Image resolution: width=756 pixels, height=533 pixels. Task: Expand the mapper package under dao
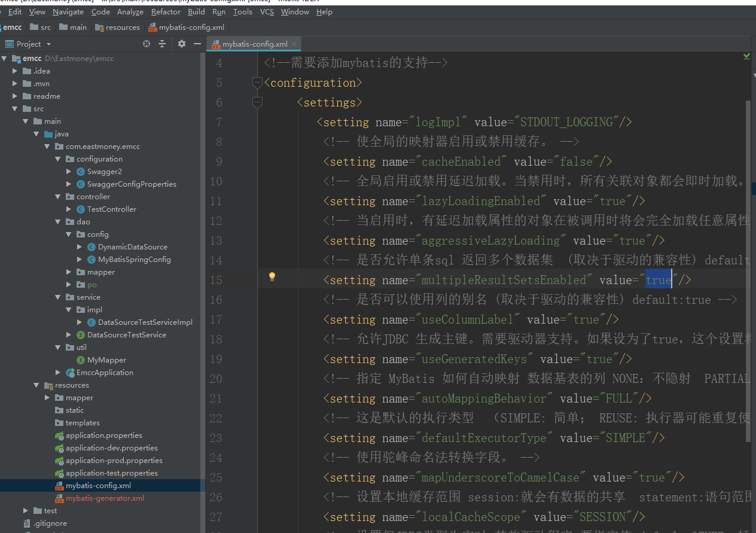click(x=69, y=272)
